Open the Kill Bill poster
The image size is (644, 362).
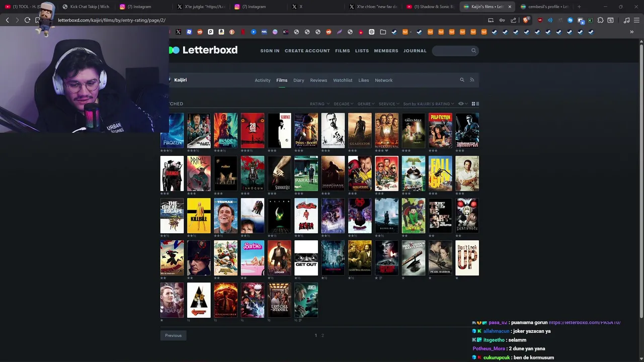(x=199, y=216)
